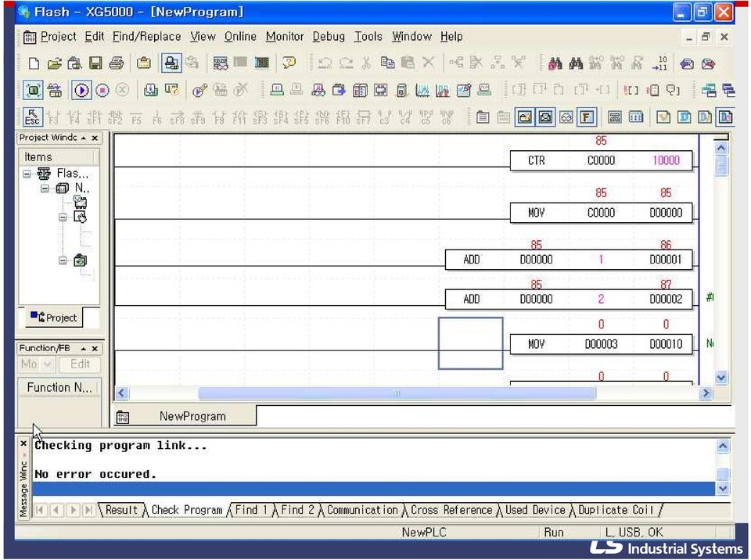Toggle the glasses device/variable view button
Viewport: 751px width, 560px height.
pos(566,117)
